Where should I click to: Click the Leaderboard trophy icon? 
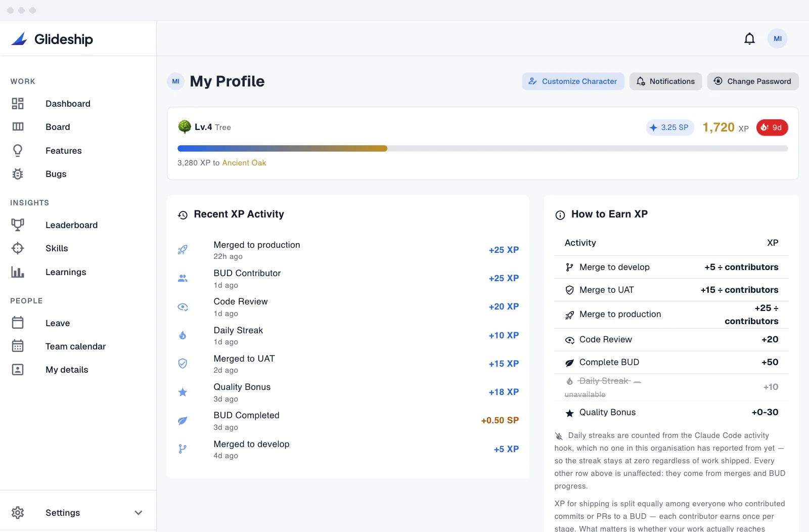coord(18,225)
